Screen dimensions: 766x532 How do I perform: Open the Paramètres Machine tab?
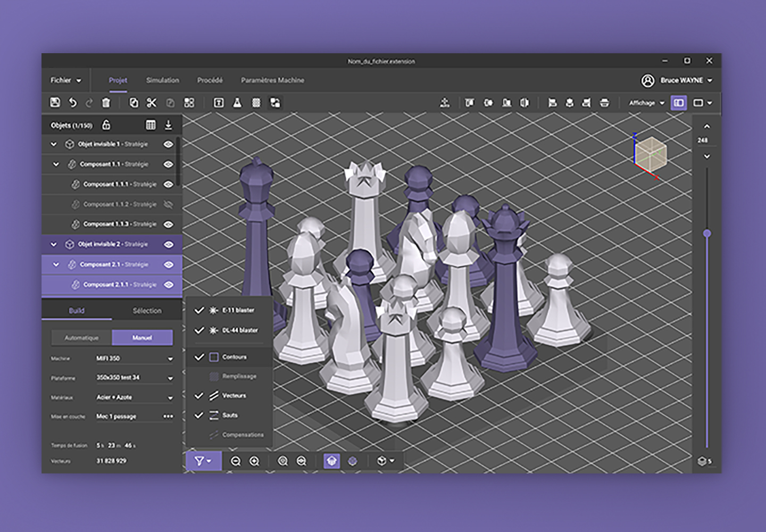272,80
